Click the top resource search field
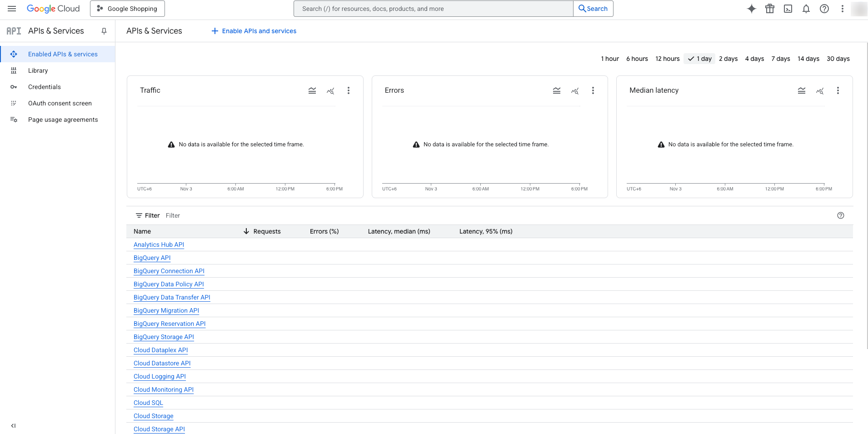This screenshot has height=434, width=868. (433, 9)
